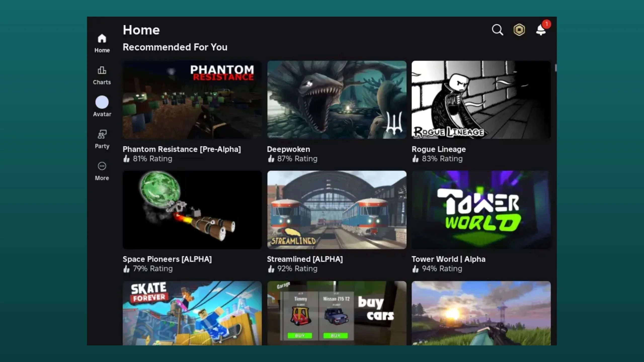Click the 94% Rating text

(x=442, y=269)
